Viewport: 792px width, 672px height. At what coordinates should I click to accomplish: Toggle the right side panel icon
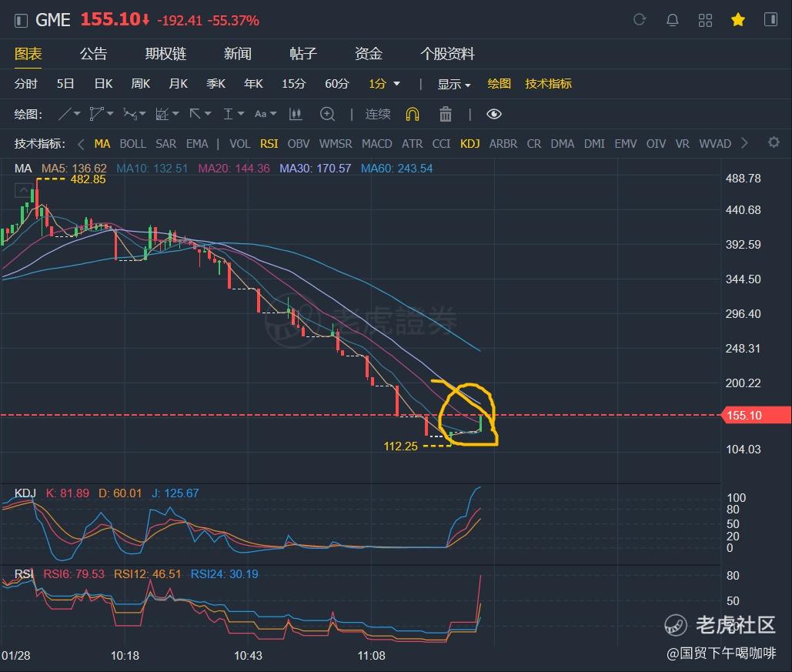click(x=770, y=20)
